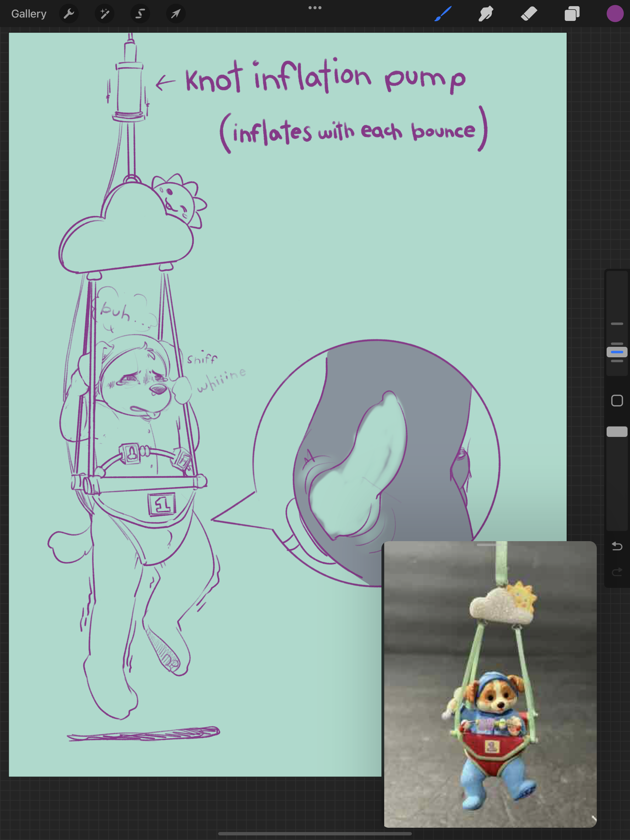Viewport: 630px width, 840px height.
Task: Activate the Transform arrow tool
Action: pyautogui.click(x=176, y=14)
